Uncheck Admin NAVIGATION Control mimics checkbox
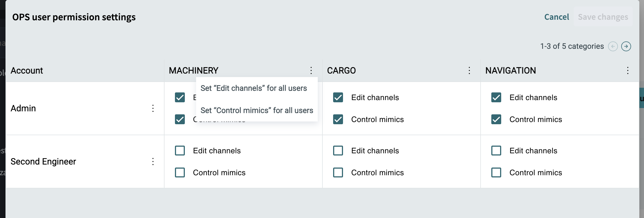644x218 pixels. click(496, 119)
